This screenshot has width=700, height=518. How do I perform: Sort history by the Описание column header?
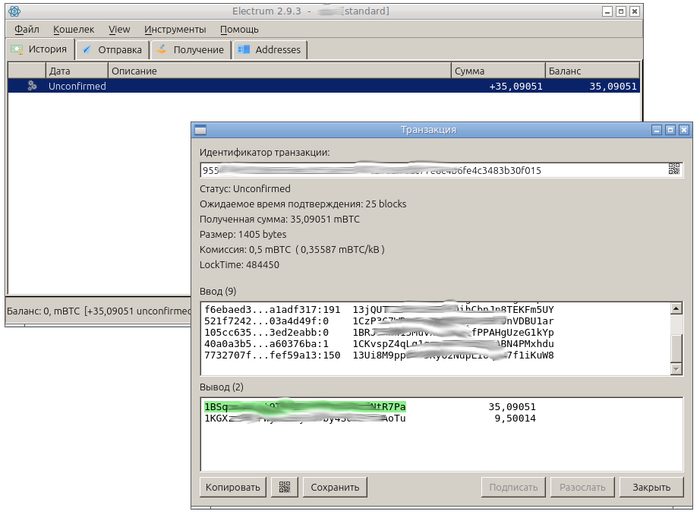[279, 71]
